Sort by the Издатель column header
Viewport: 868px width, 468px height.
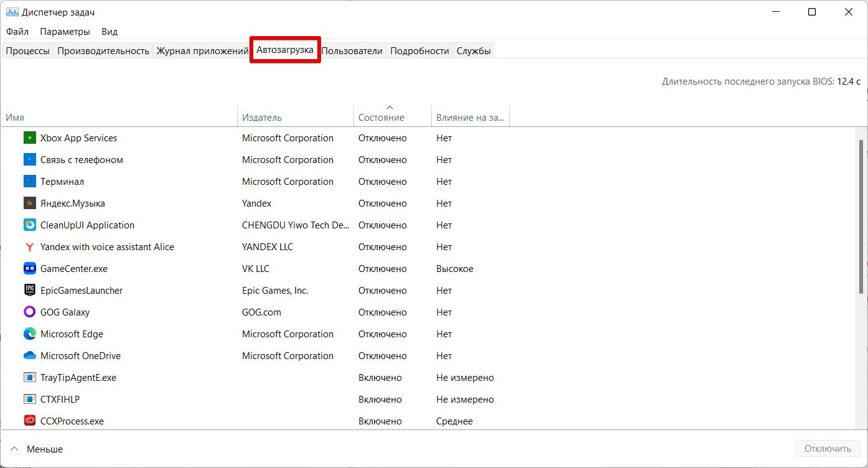click(x=296, y=117)
